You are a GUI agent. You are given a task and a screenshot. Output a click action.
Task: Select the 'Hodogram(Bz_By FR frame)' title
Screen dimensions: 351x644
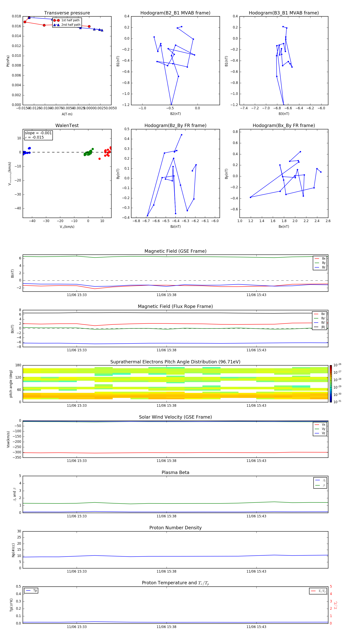[175, 125]
